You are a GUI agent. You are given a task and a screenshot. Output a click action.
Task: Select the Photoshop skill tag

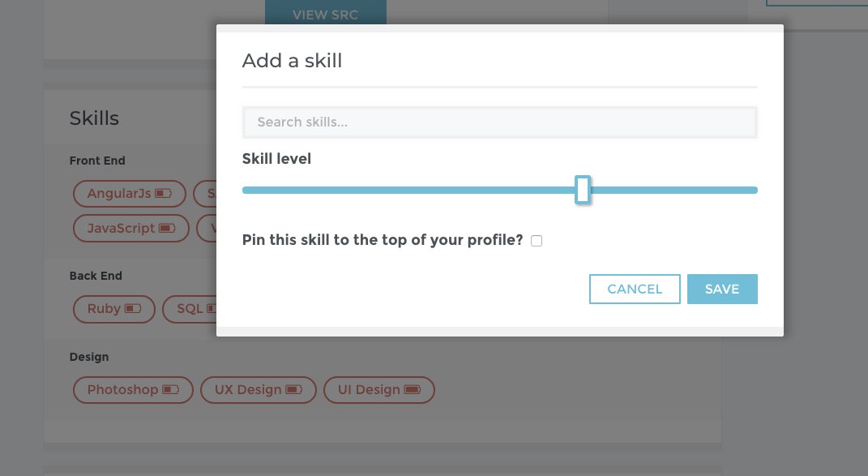pos(123,389)
